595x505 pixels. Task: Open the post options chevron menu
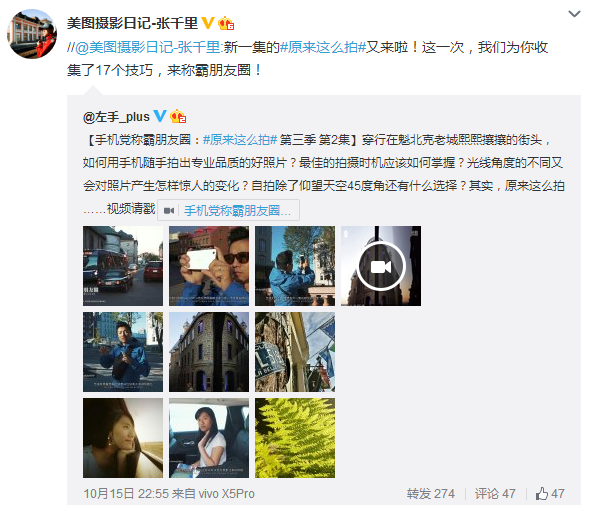(574, 14)
